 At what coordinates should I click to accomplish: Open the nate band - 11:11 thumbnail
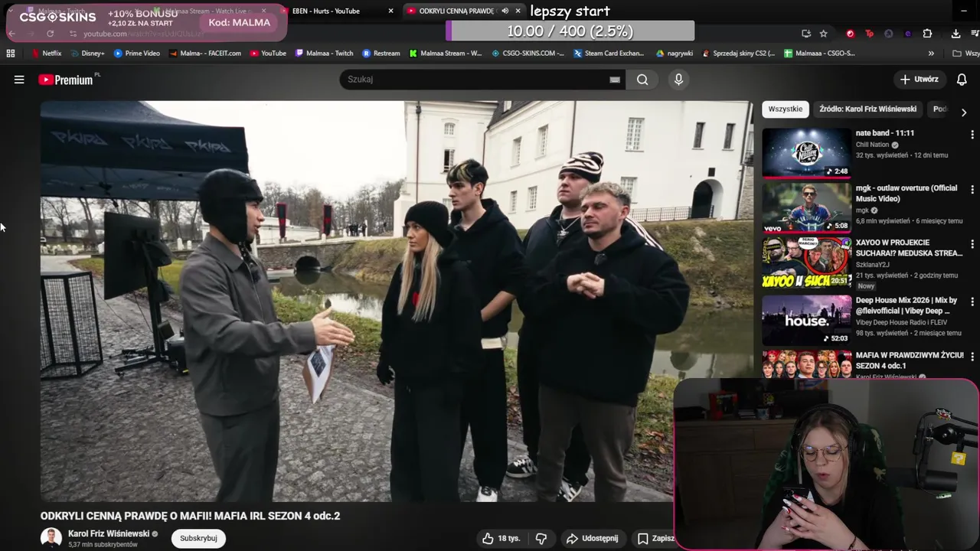(x=806, y=152)
